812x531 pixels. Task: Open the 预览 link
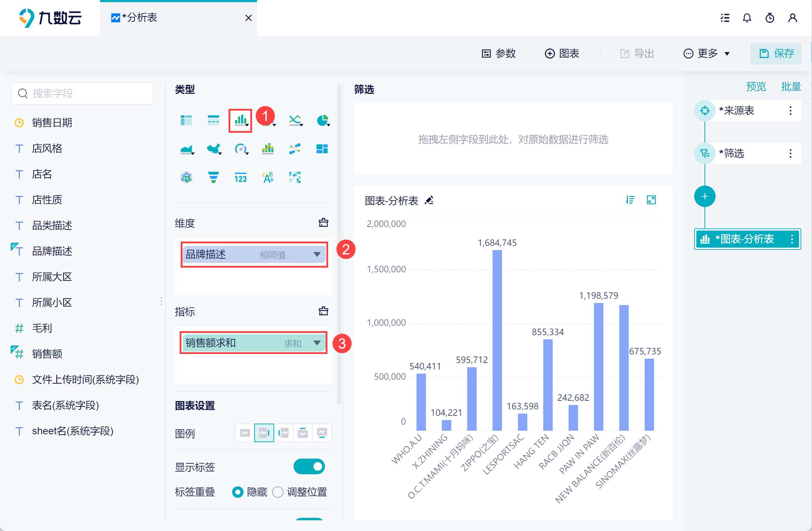coord(756,87)
